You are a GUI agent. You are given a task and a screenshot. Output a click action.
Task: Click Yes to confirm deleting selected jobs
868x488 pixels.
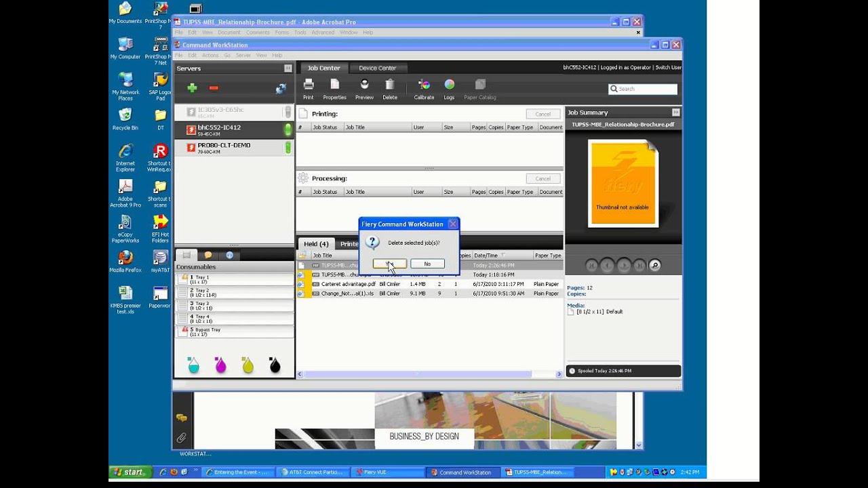390,264
